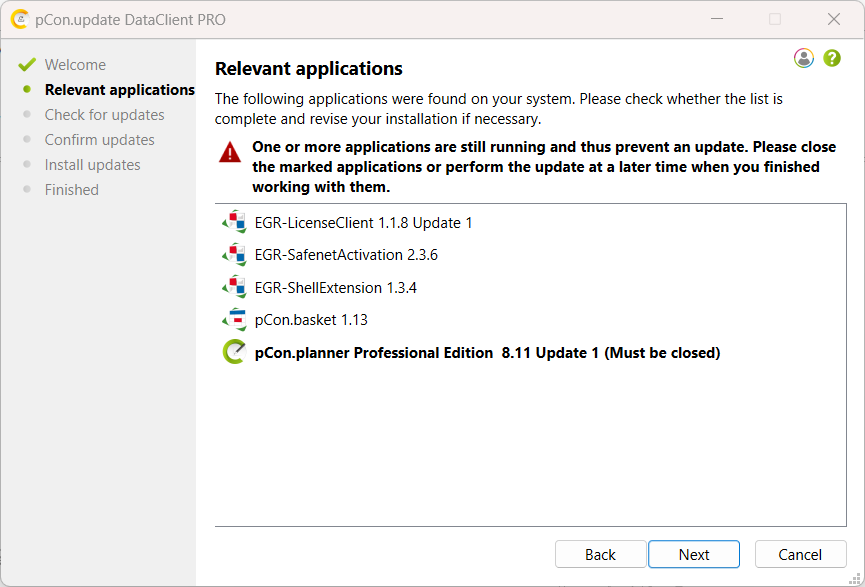Close the pCon.update DataClient PRO window
Viewport: 865px width, 587px height.
click(x=834, y=19)
